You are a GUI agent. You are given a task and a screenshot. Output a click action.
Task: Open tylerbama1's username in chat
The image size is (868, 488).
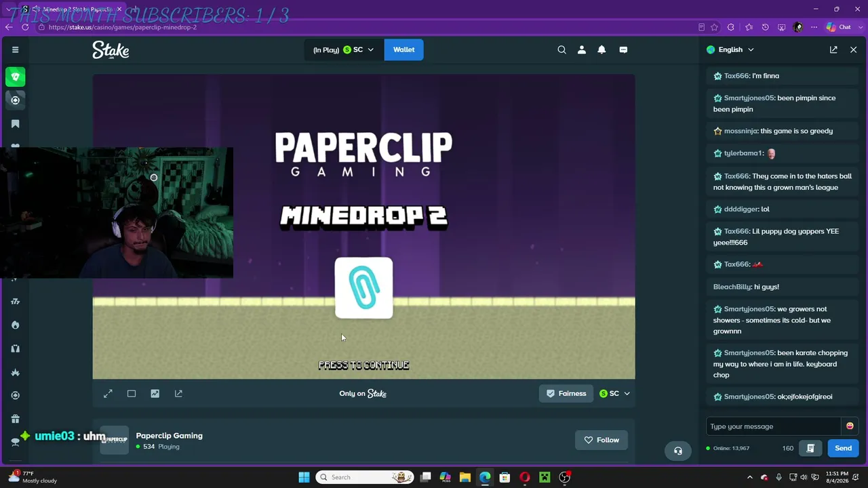(743, 153)
